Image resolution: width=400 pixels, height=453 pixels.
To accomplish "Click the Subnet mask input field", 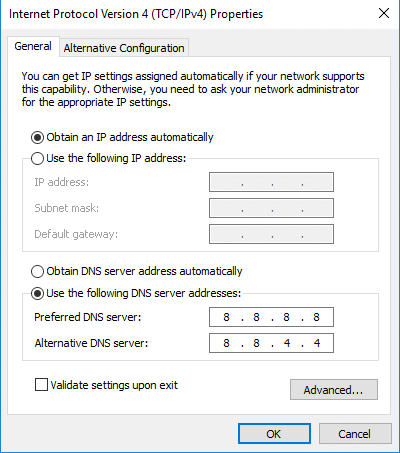I will point(271,208).
